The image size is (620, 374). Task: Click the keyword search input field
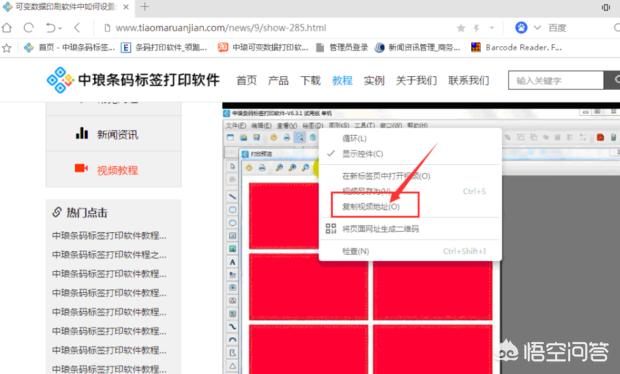pos(556,81)
